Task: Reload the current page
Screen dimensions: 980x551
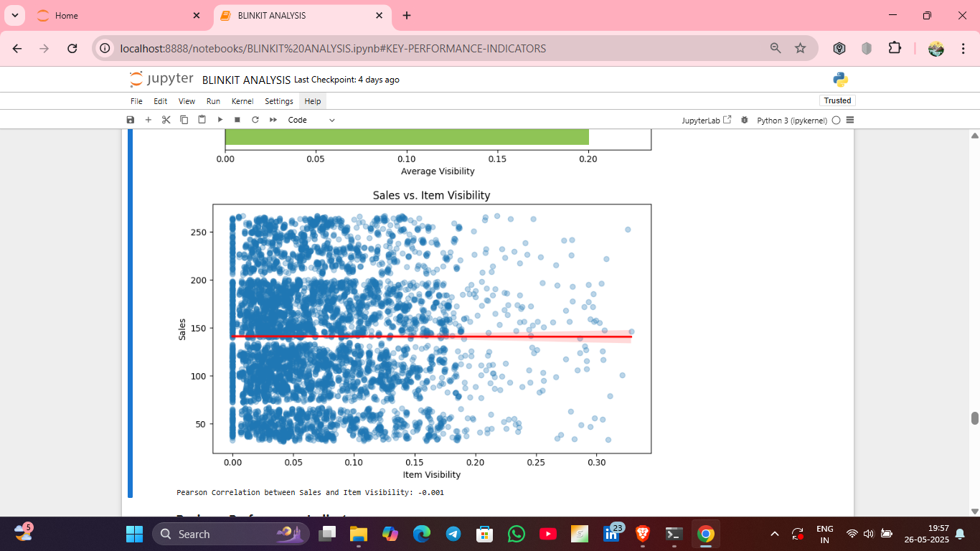Action: (72, 48)
